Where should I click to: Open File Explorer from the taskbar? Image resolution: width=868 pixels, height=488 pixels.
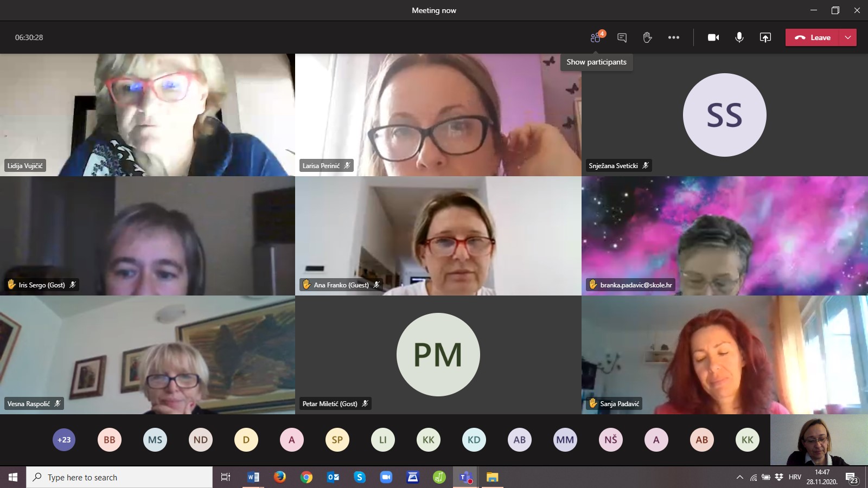[493, 477]
